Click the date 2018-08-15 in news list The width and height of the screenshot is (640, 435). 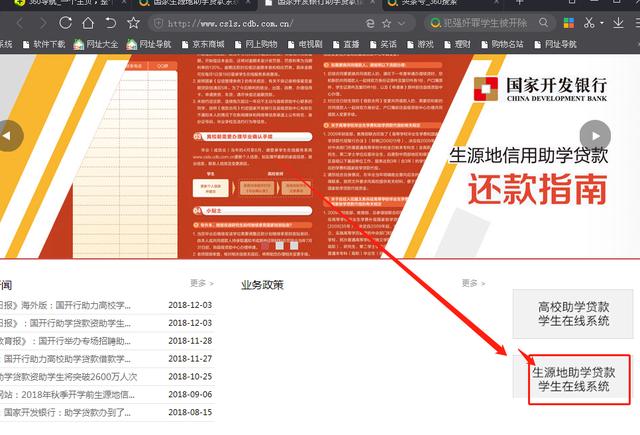[x=190, y=412]
